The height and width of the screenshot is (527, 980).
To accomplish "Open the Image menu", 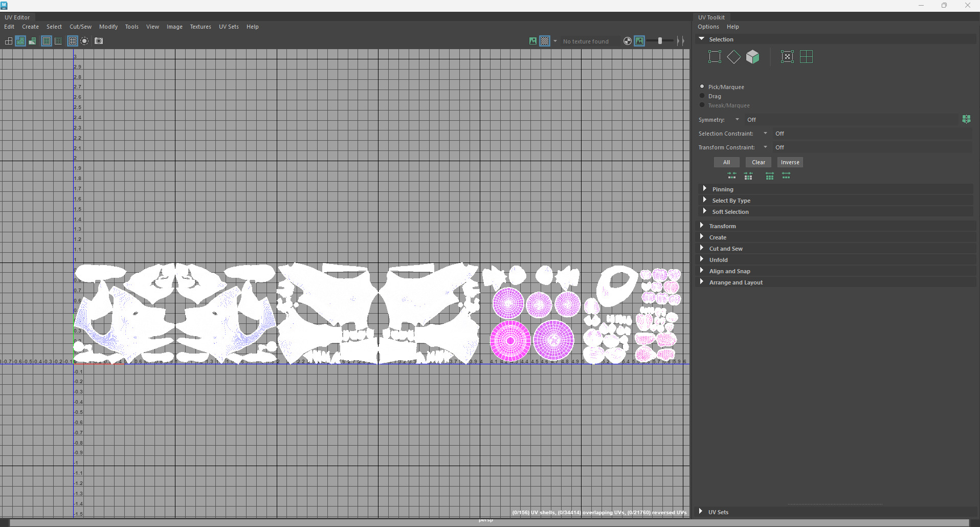I will pos(174,27).
